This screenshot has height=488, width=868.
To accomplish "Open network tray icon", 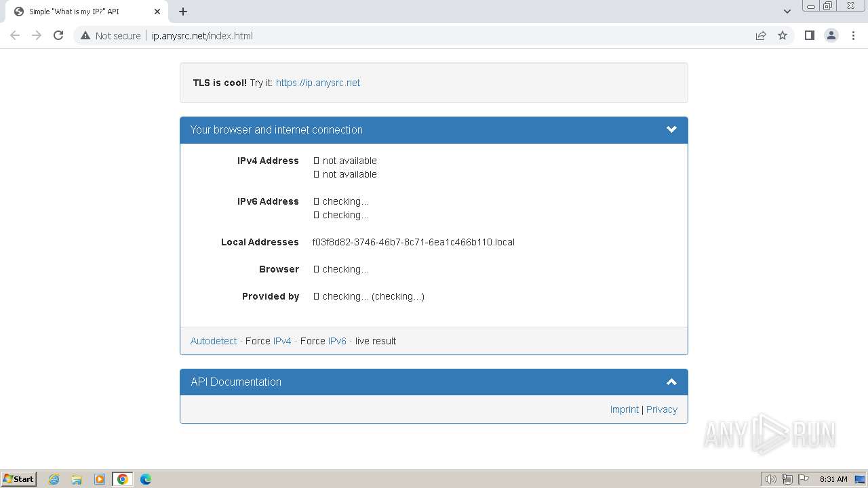I will [787, 479].
